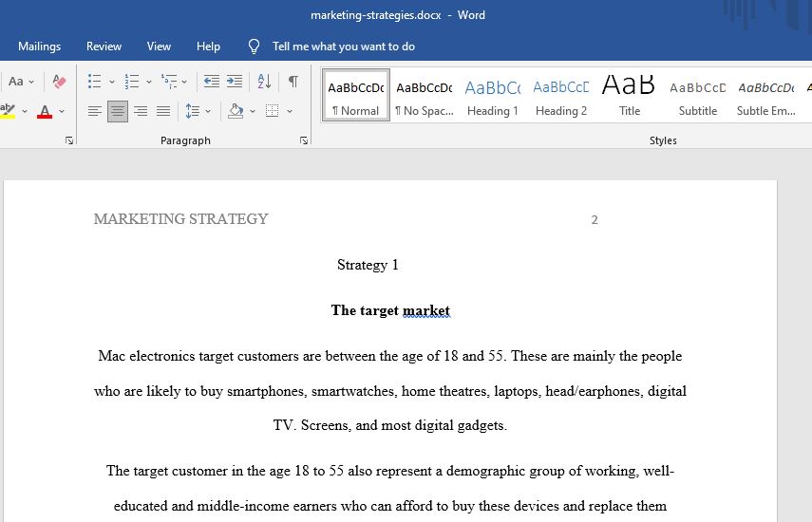Click the Tell me lightbulb icon

[x=254, y=47]
